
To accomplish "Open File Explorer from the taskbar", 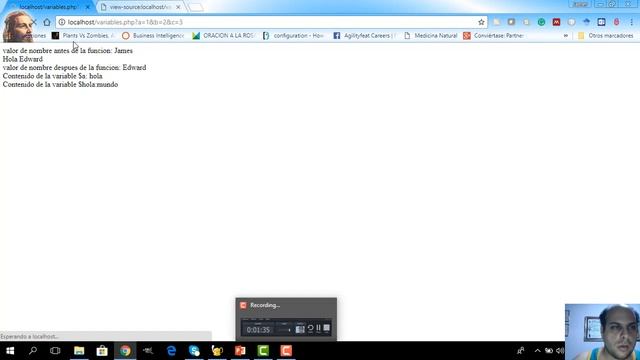I will (79, 351).
